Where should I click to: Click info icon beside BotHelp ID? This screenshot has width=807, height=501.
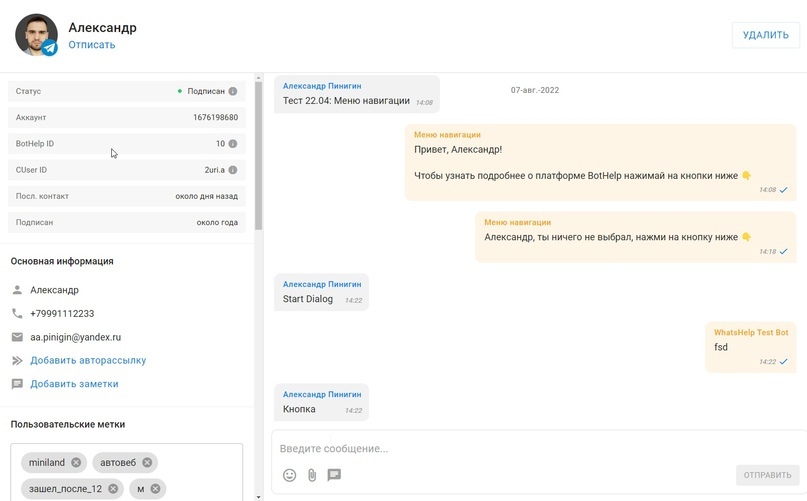[x=233, y=144]
